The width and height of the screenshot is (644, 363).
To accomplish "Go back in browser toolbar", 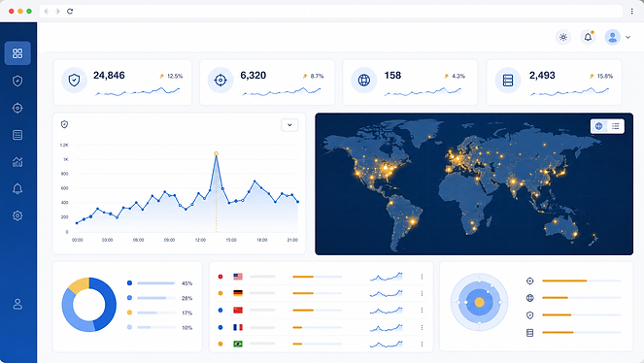I will tap(46, 11).
